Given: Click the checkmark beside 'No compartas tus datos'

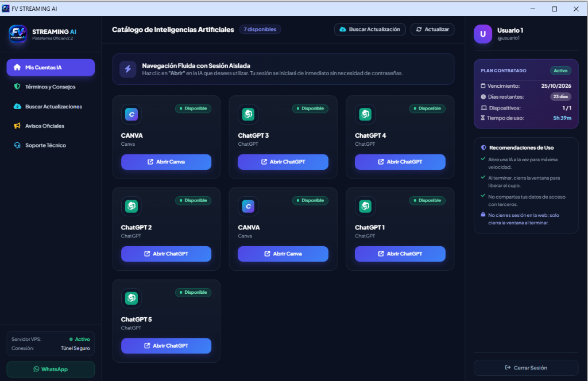Looking at the screenshot, I should [x=483, y=196].
